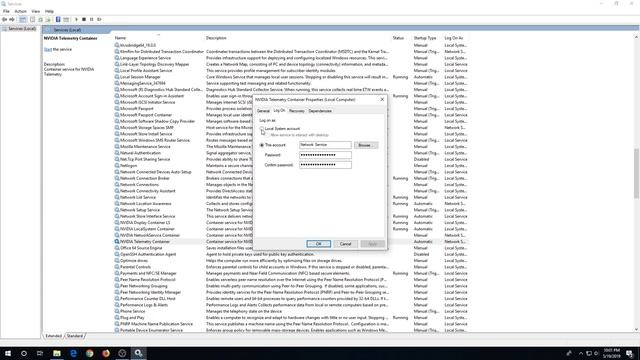The width and height of the screenshot is (640, 360).
Task: Open the View menu
Action: click(x=36, y=11)
